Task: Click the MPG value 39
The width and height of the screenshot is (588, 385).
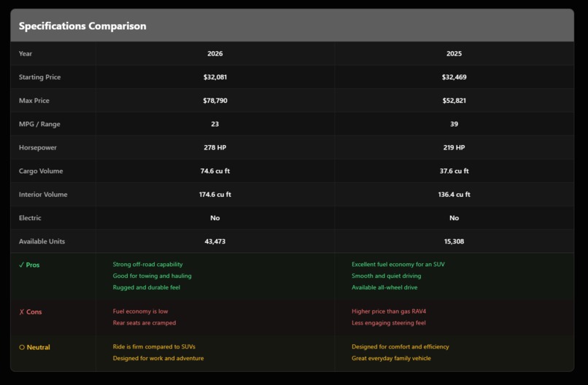Action: click(454, 124)
